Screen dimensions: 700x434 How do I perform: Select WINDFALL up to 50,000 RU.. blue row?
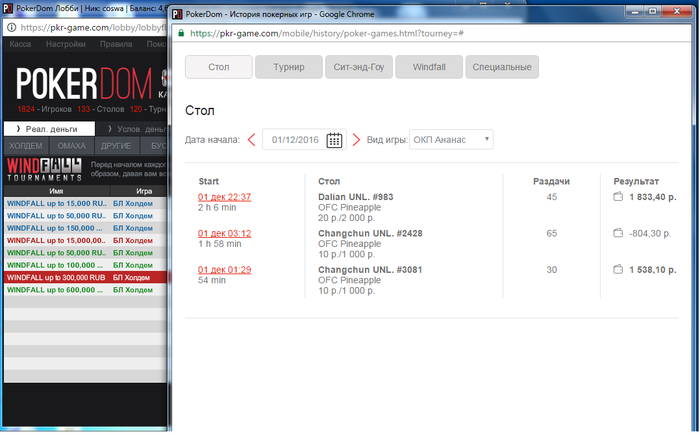point(85,216)
